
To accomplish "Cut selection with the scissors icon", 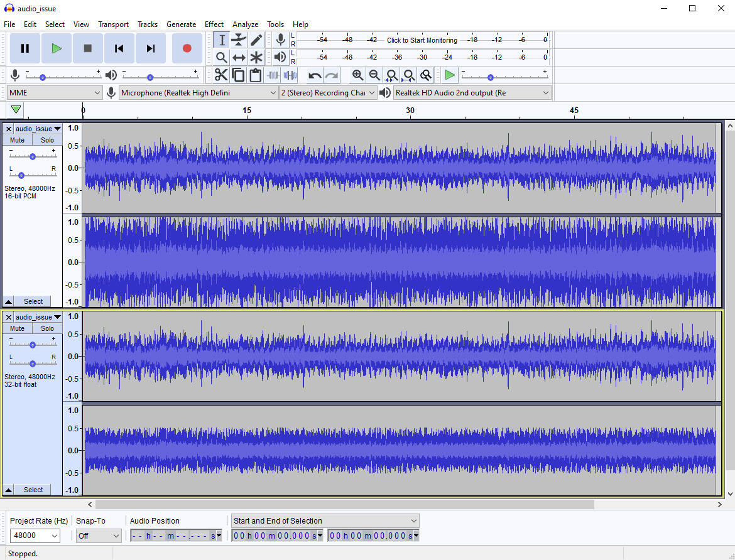I will (x=220, y=75).
